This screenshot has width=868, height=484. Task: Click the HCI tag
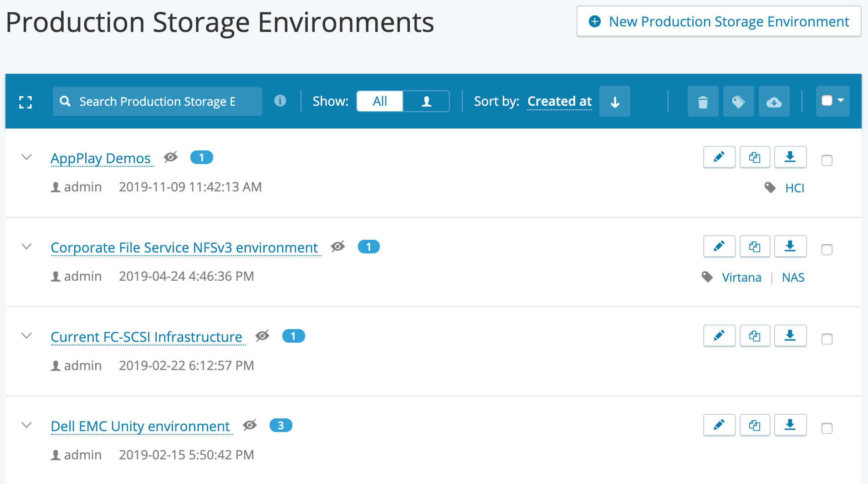795,188
